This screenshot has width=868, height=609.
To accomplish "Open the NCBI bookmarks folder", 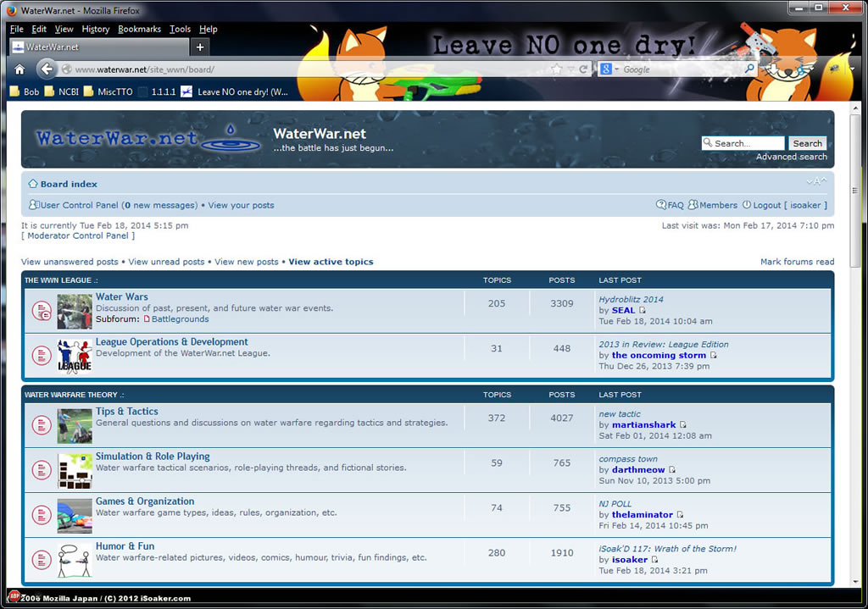I will point(62,91).
